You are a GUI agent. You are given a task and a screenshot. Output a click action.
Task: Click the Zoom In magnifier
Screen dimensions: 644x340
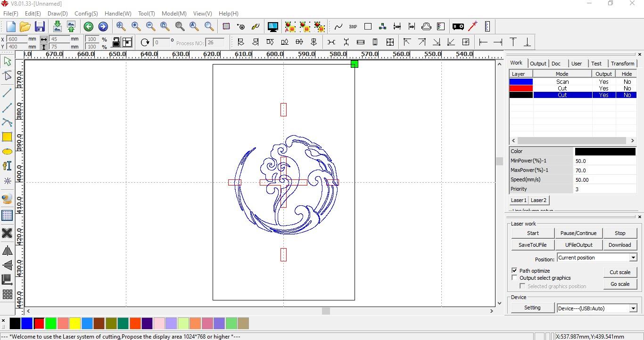click(x=136, y=26)
